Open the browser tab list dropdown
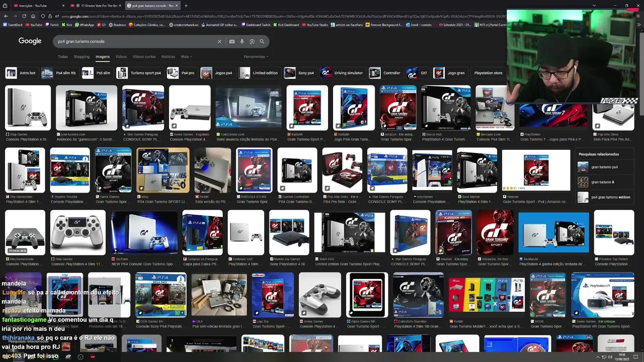 (594, 6)
